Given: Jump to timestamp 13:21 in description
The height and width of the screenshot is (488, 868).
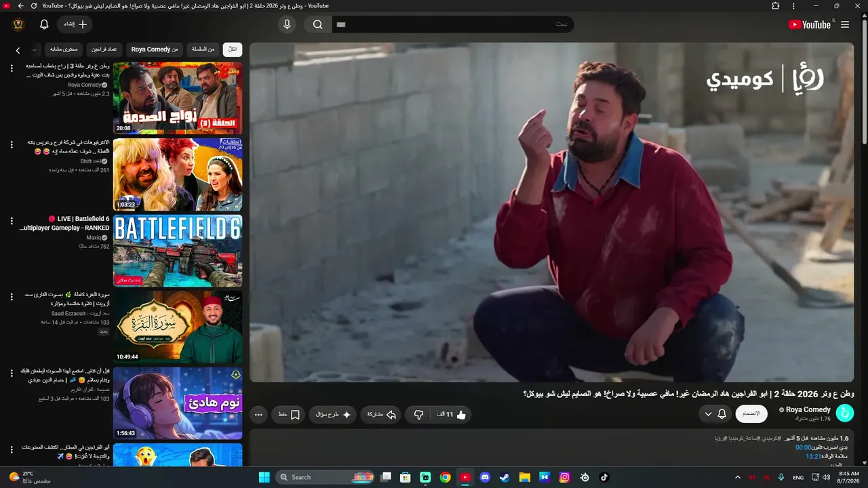Looking at the screenshot, I should point(814,456).
